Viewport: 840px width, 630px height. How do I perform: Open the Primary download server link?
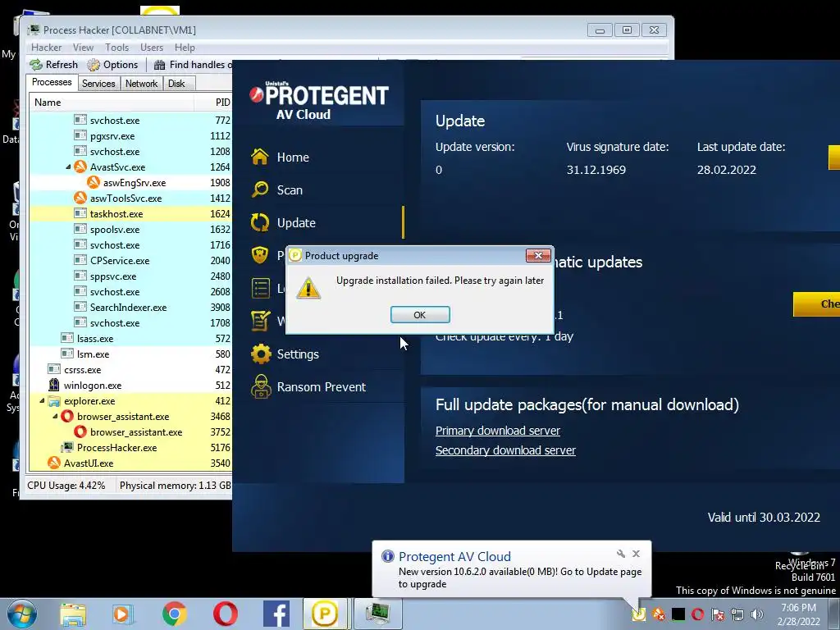[x=498, y=431]
